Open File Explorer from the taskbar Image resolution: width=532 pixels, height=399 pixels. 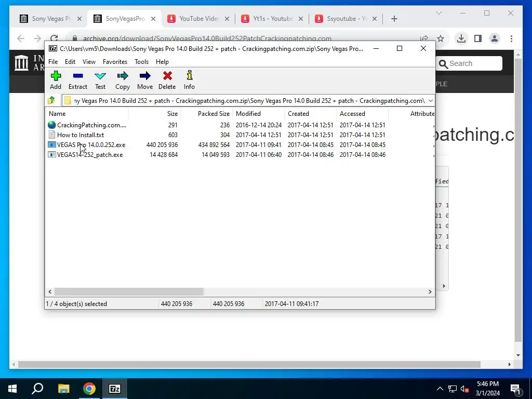pos(63,389)
